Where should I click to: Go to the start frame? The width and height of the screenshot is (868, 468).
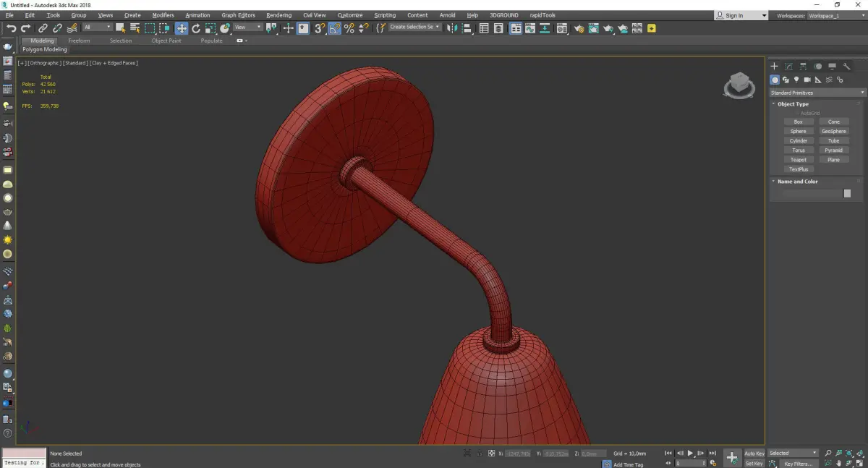pos(668,454)
